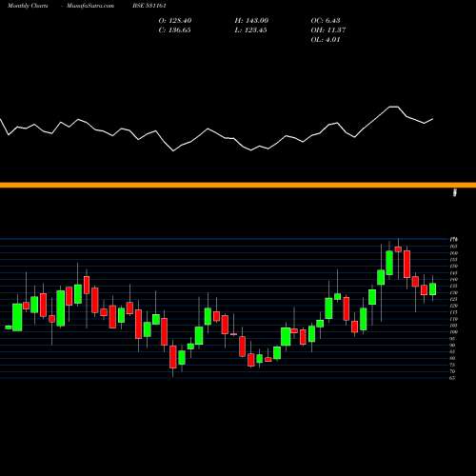Select the high value "H: 143.00"
Image resolution: width=476 pixels, height=476 pixels.
(251, 21)
